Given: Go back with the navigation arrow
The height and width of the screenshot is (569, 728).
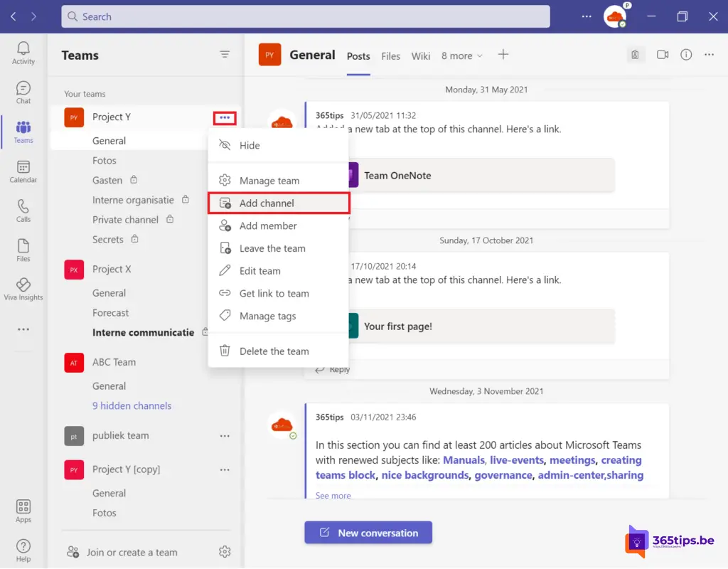Looking at the screenshot, I should pyautogui.click(x=14, y=17).
